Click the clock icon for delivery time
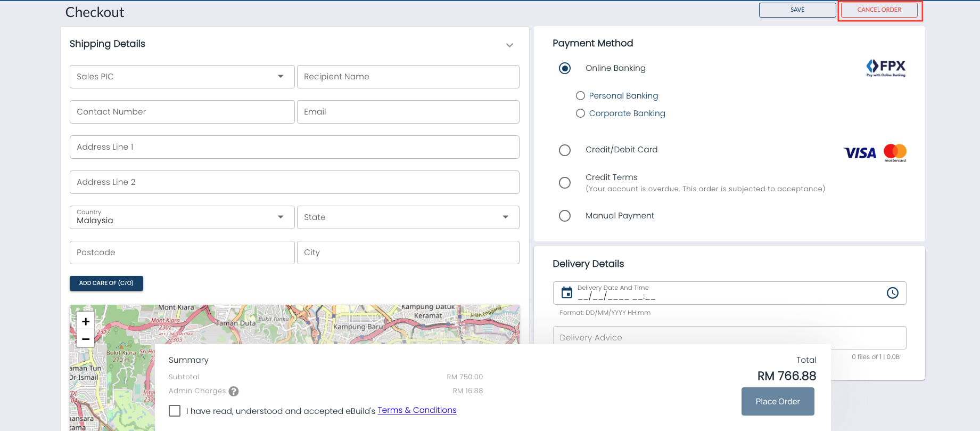Viewport: 980px width, 431px height. pos(892,292)
